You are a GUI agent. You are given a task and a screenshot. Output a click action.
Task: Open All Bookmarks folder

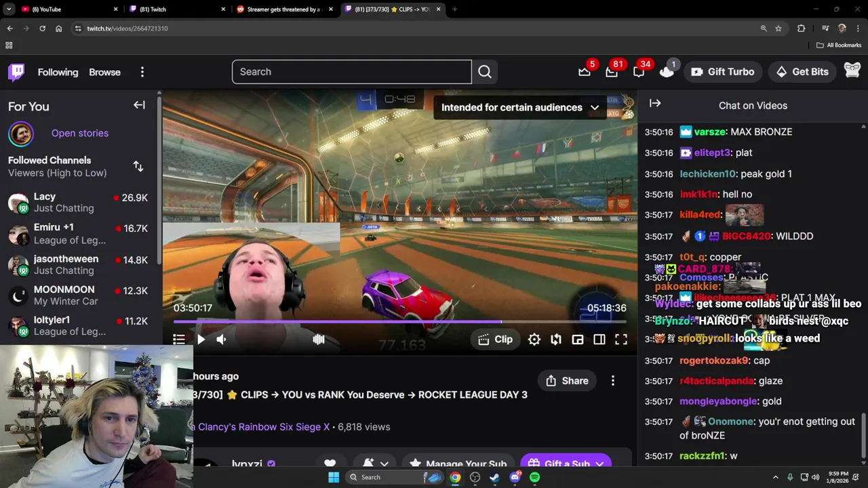pos(839,45)
